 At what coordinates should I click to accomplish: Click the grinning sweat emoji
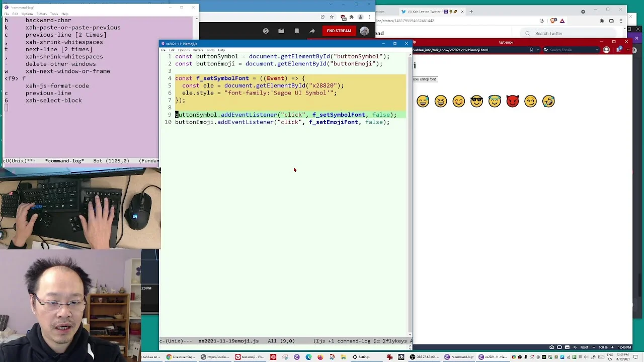(x=423, y=102)
